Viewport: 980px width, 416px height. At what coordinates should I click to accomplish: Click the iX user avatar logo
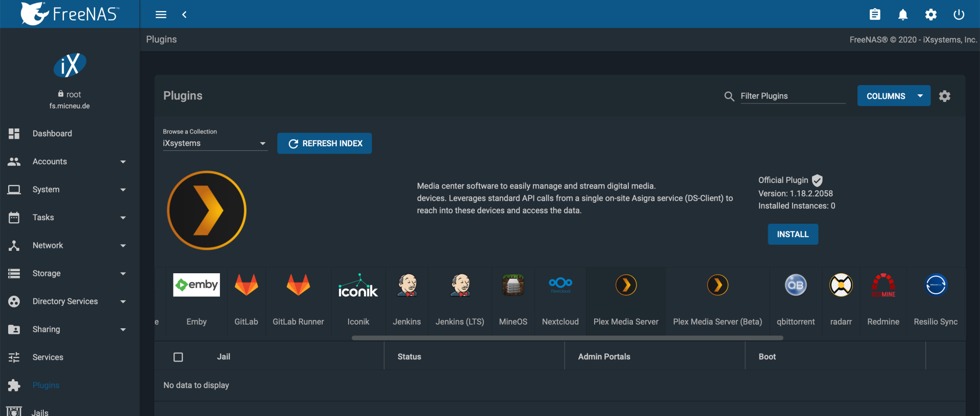(x=70, y=65)
